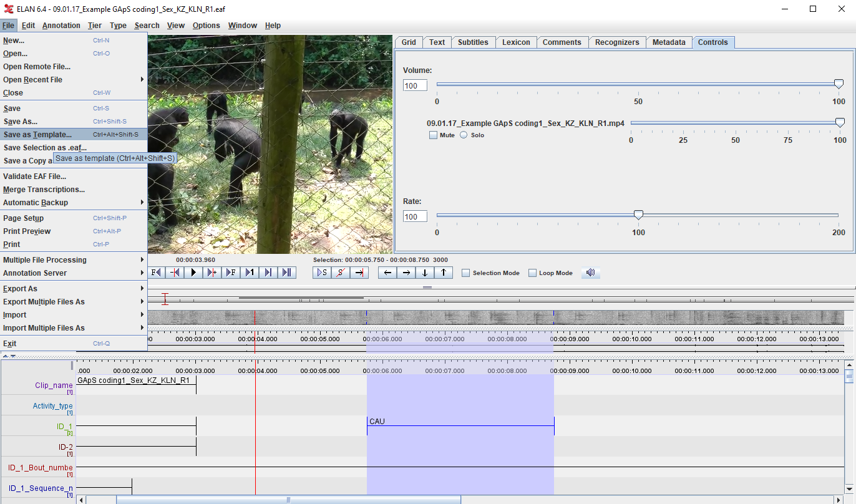Click the speaker volume icon
The width and height of the screenshot is (856, 504).
click(590, 273)
